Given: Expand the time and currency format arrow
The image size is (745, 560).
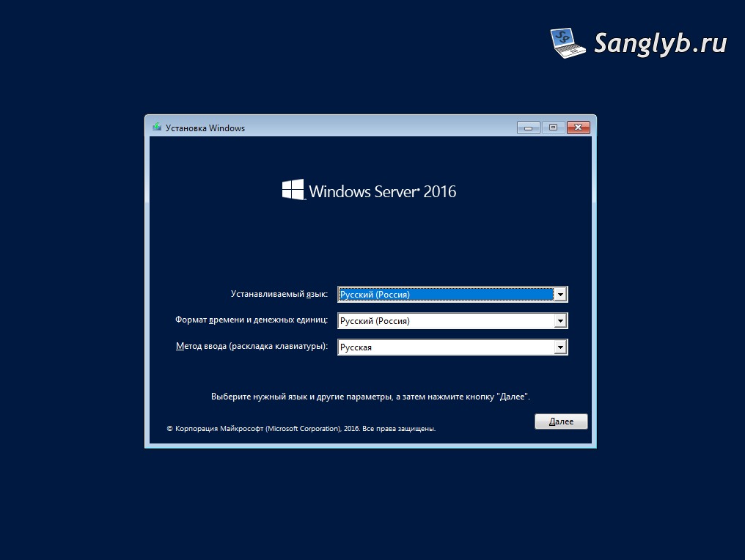Looking at the screenshot, I should (561, 321).
